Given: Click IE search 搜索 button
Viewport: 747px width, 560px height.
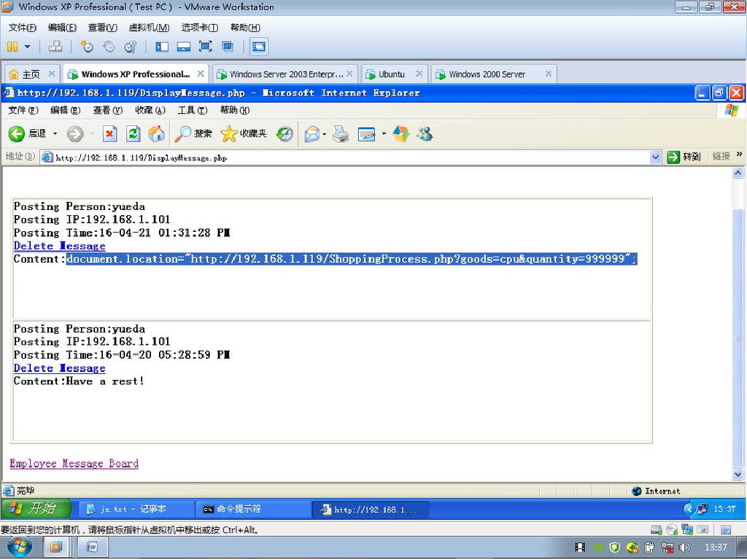Looking at the screenshot, I should point(193,134).
